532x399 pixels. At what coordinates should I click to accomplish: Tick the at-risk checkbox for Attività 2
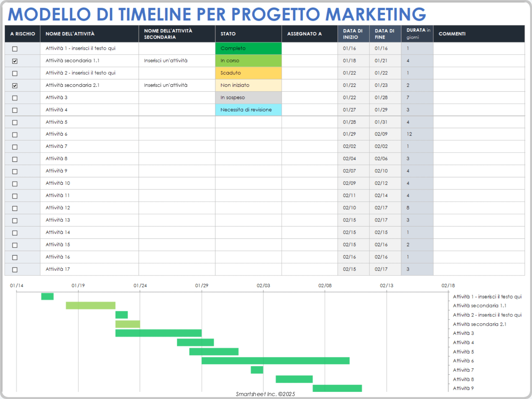15,73
